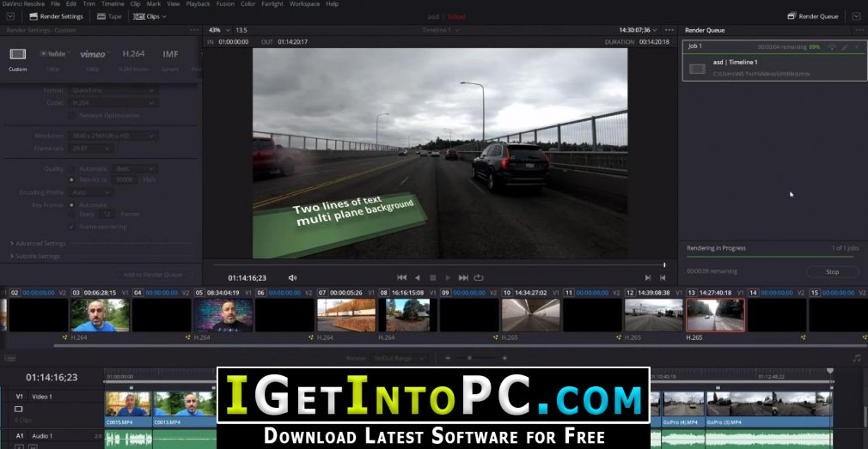Select clip 10 tunnel thumbnail
This screenshot has height=449, width=868.
coord(530,315)
